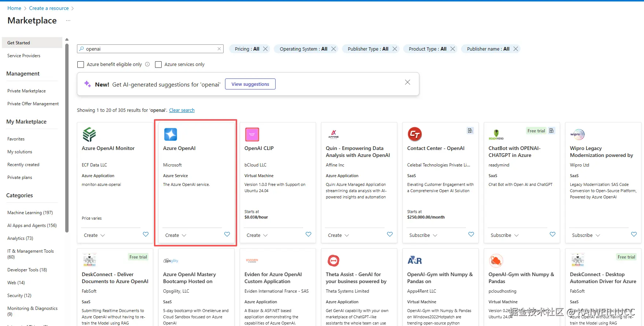The height and width of the screenshot is (326, 644).
Task: Favorite OpenAI CLIP with heart icon
Action: click(x=308, y=234)
